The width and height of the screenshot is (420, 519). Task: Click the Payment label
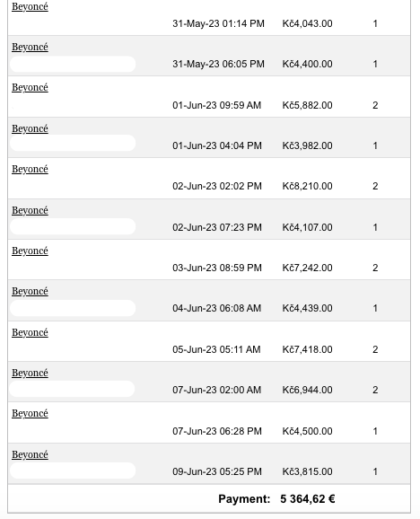244,499
